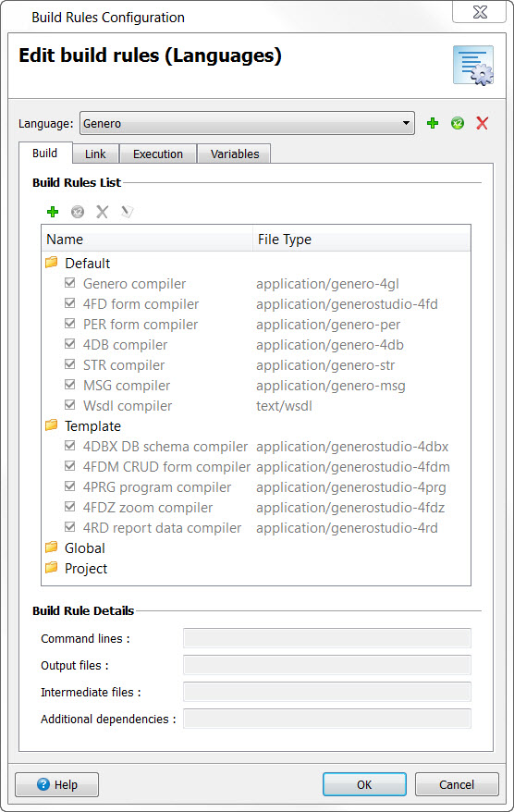Click file type text/wsdl
Screen dimensions: 514x812
coord(284,406)
